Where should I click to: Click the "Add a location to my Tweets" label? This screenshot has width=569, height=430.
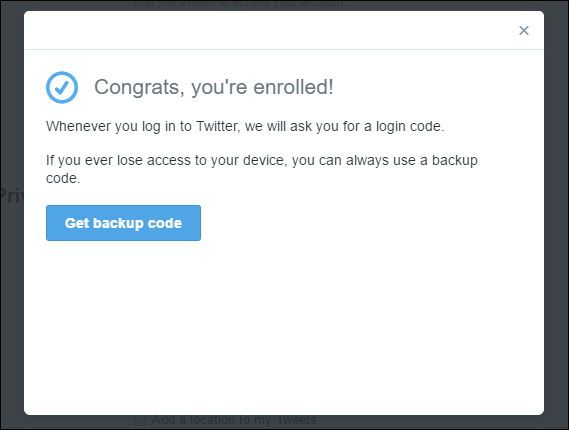pyautogui.click(x=234, y=420)
